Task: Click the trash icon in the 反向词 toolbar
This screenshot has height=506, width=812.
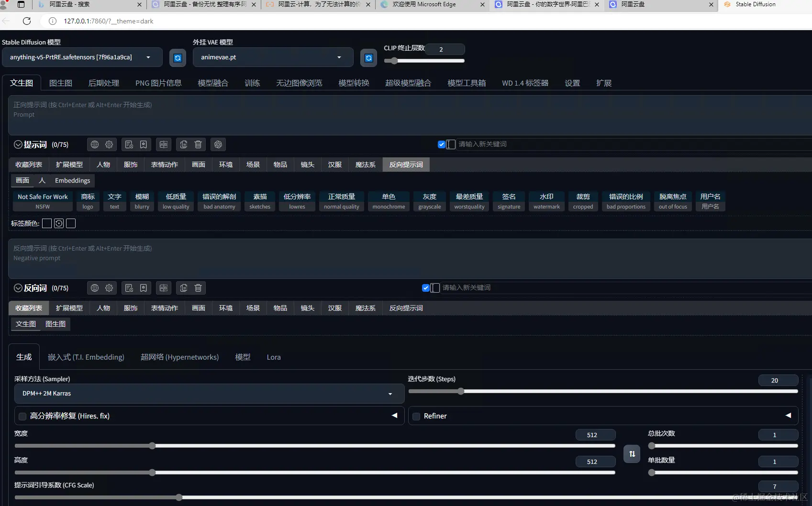Action: (x=198, y=288)
